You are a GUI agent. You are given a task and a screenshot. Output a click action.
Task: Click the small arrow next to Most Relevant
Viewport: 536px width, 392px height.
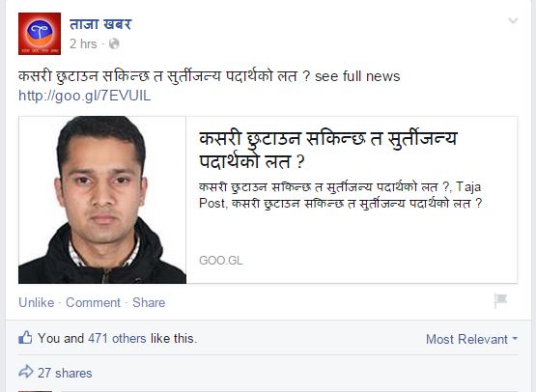pos(515,339)
